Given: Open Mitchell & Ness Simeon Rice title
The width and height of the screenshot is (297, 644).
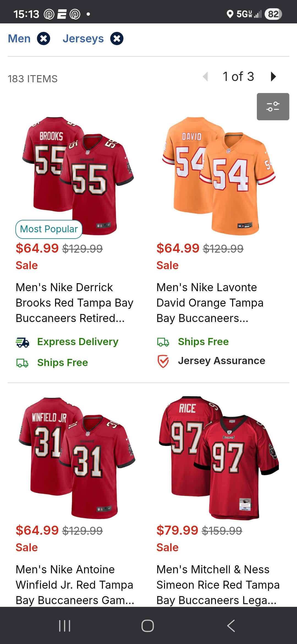Looking at the screenshot, I should pyautogui.click(x=218, y=585).
